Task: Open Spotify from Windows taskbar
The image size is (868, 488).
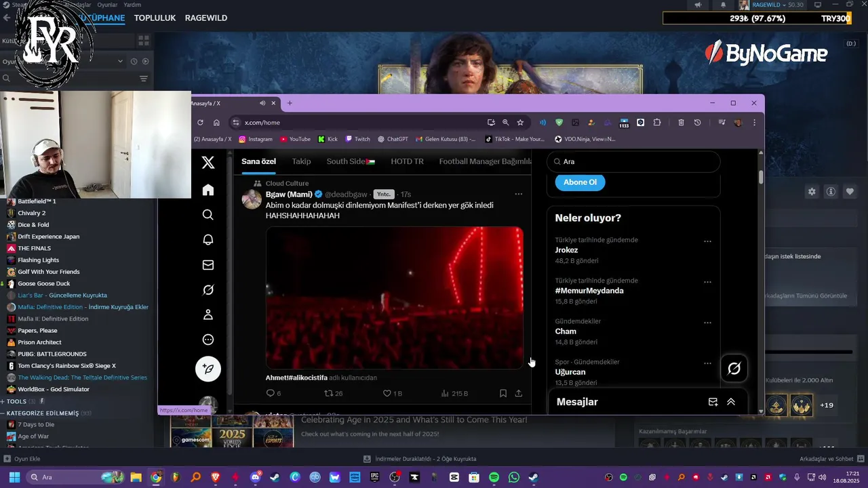Action: point(494,477)
